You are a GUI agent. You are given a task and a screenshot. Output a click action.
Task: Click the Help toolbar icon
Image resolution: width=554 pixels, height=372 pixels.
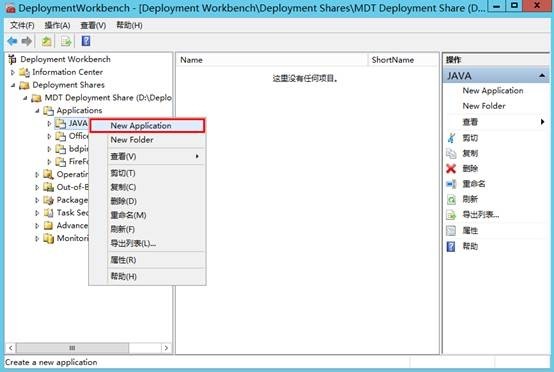point(86,41)
